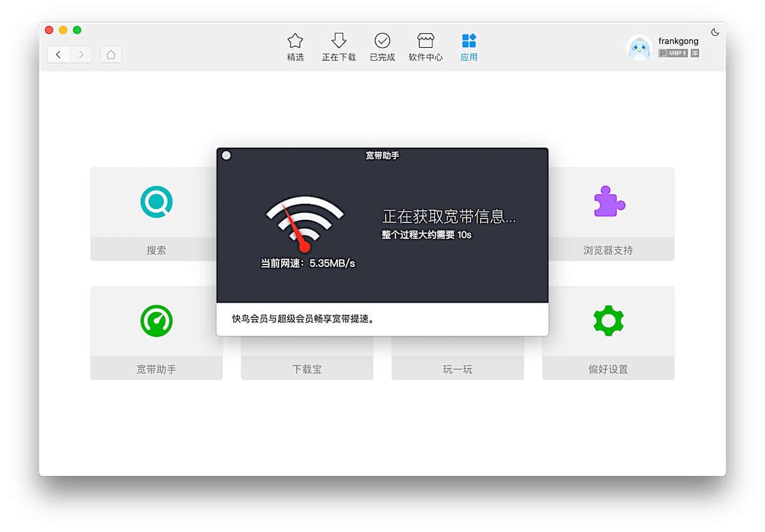Screen dimensions: 765x532
Task: Open the 已完成 completed tab
Action: coord(382,47)
